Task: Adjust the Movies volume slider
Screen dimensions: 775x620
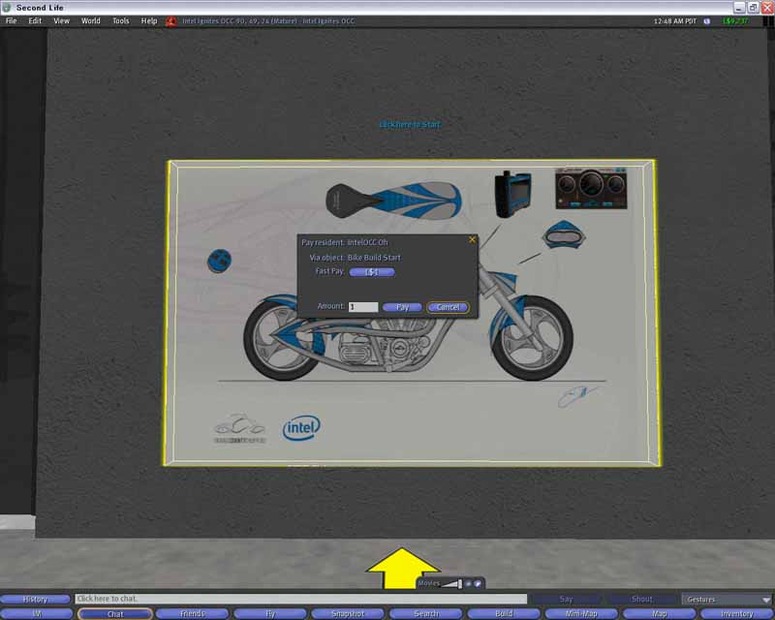Action: click(452, 583)
